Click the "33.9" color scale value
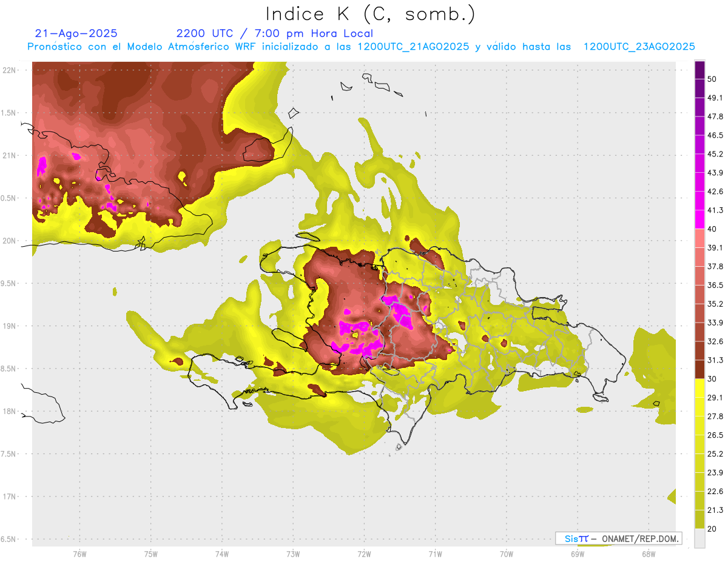728x562 pixels. (716, 323)
